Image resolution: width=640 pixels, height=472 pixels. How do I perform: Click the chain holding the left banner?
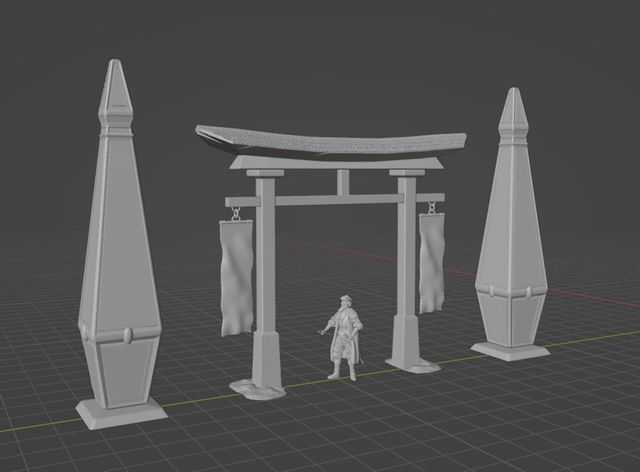(x=236, y=213)
